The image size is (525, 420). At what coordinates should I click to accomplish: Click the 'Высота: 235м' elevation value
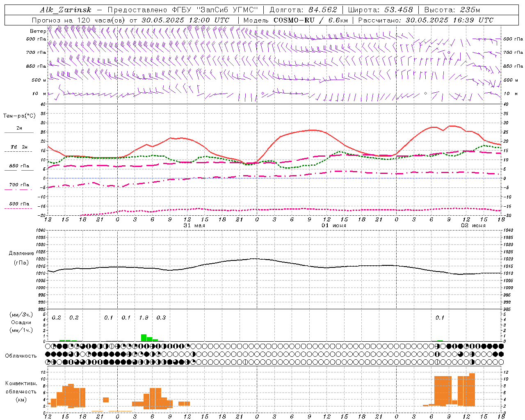[x=452, y=10]
